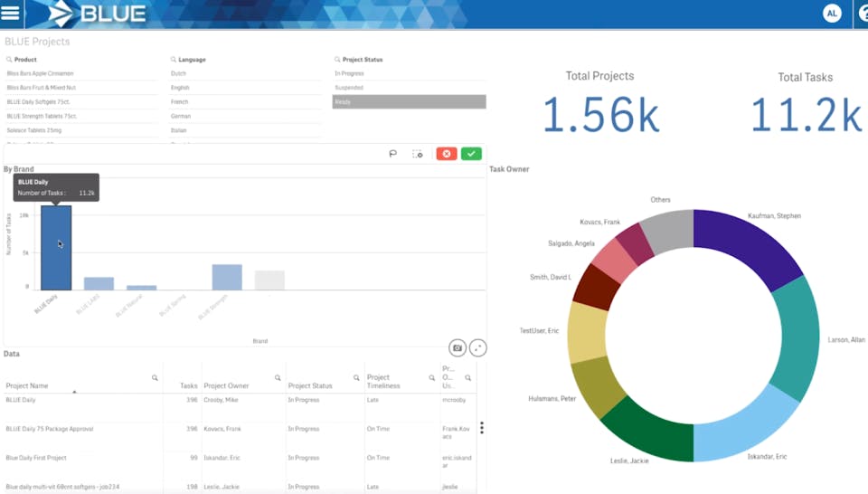This screenshot has width=868, height=494.
Task: Select Salgado, Angela pink donut segment
Action: 615,259
